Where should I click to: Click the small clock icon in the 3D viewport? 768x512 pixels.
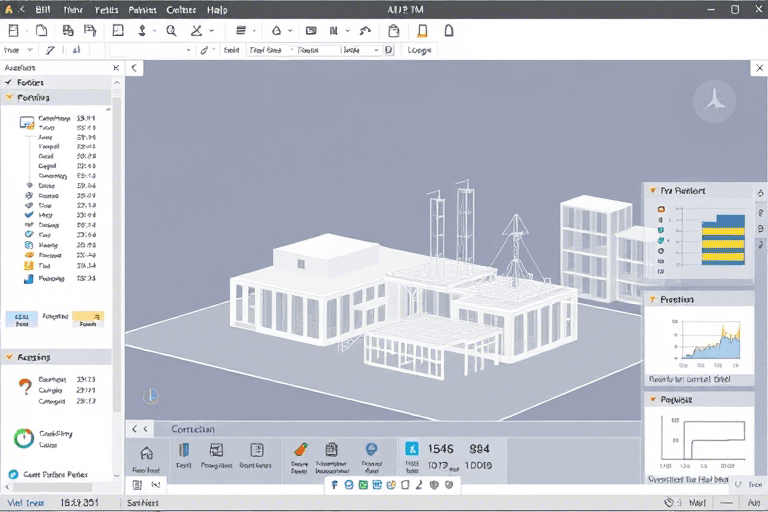[151, 396]
